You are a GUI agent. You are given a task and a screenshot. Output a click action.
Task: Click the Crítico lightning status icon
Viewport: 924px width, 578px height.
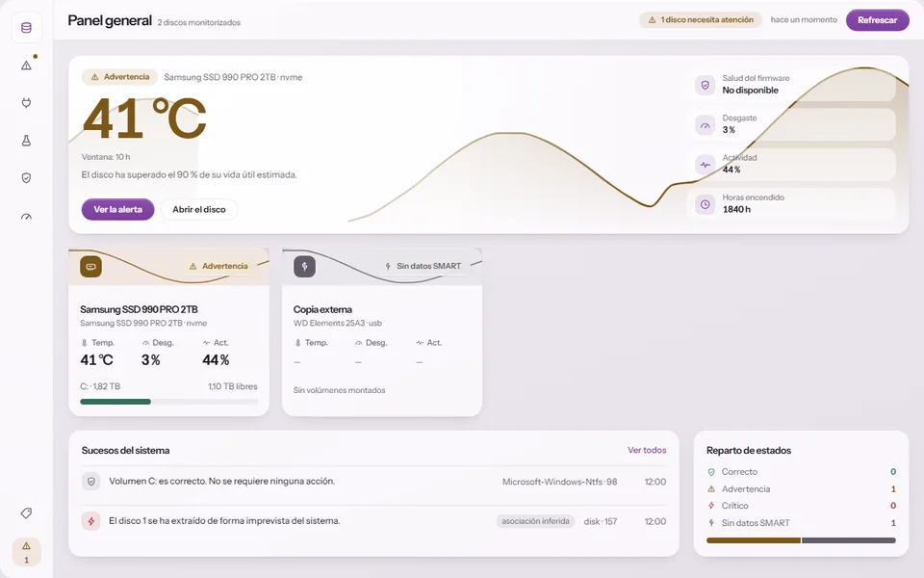tap(711, 506)
